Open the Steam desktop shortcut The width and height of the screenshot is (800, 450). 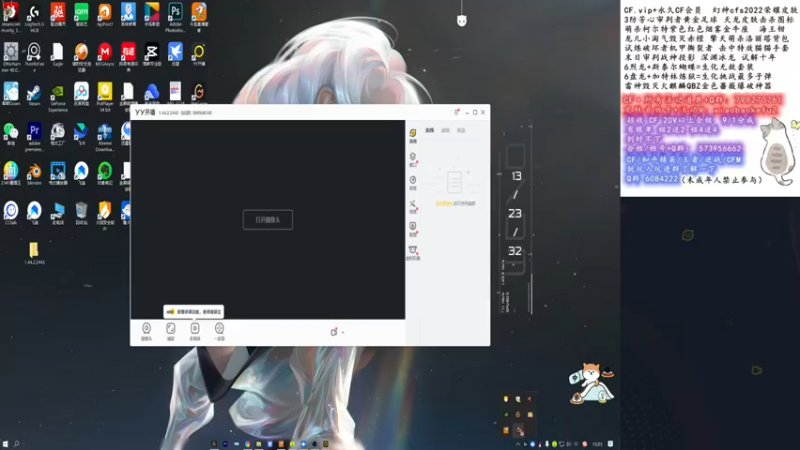(34, 94)
